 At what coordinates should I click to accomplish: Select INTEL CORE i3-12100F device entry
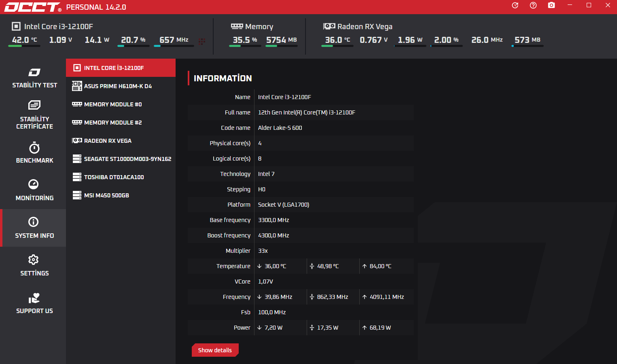(121, 68)
